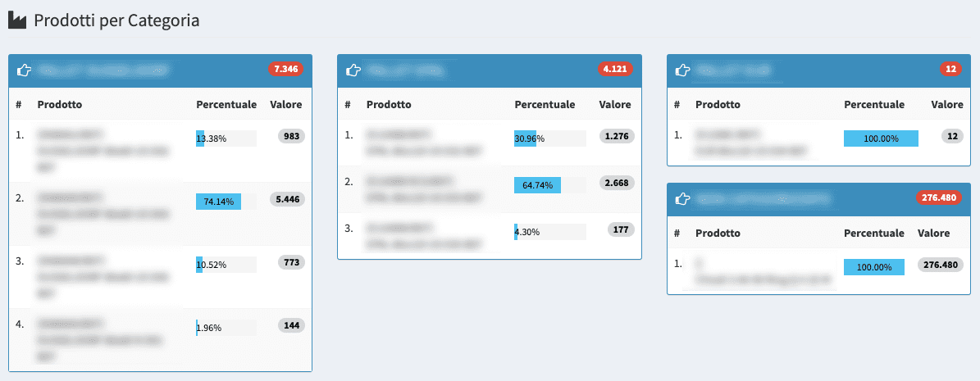Click the 13.38% progress bar
The width and height of the screenshot is (980, 381).
(x=226, y=138)
